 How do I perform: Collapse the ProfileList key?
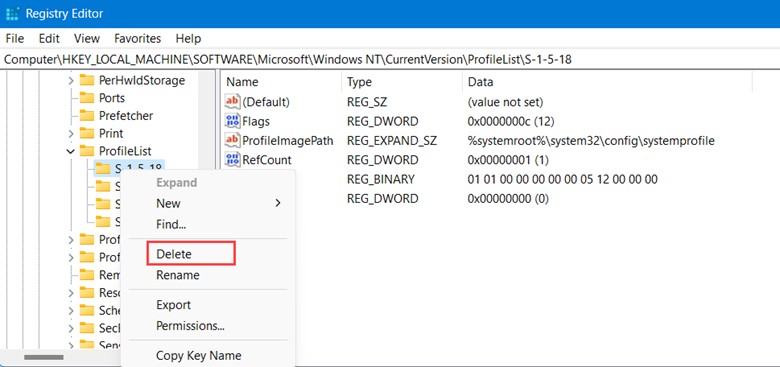[x=71, y=151]
